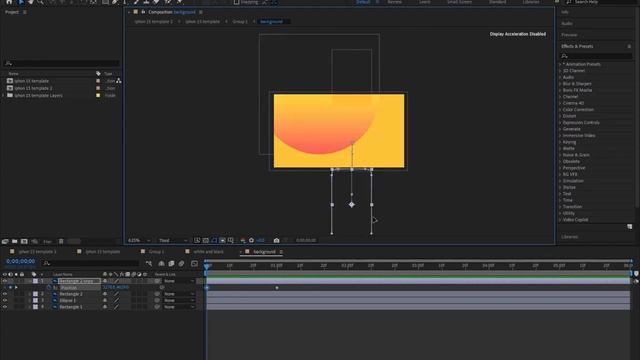
Task: Click the snapshot camera icon below viewer
Action: 276,240
